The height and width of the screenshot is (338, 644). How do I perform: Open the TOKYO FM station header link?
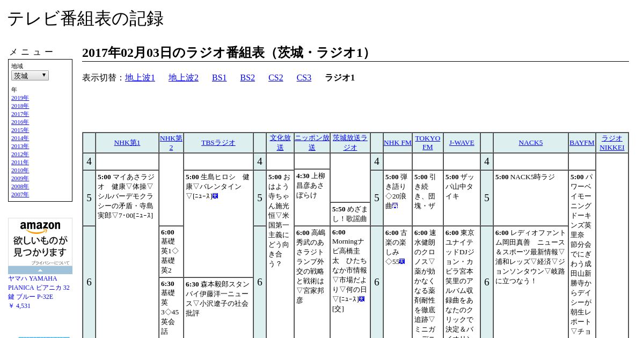click(x=428, y=143)
